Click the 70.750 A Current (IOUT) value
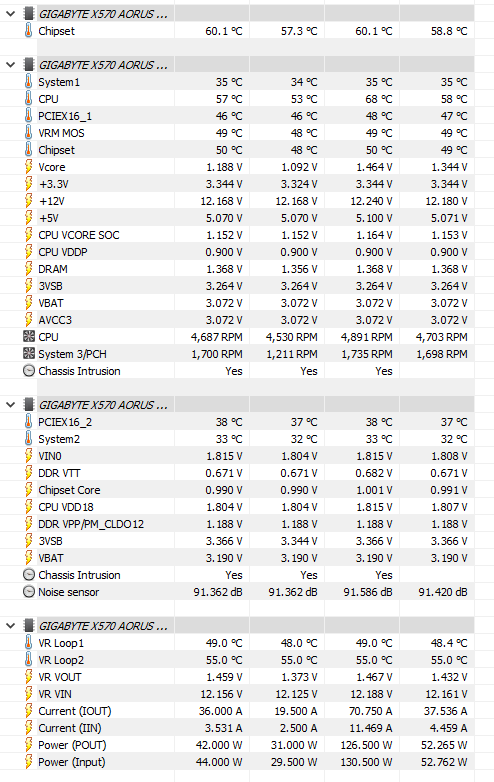The height and width of the screenshot is (782, 494). tap(371, 711)
